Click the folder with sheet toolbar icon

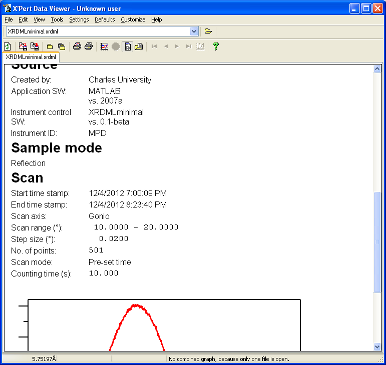(139, 47)
